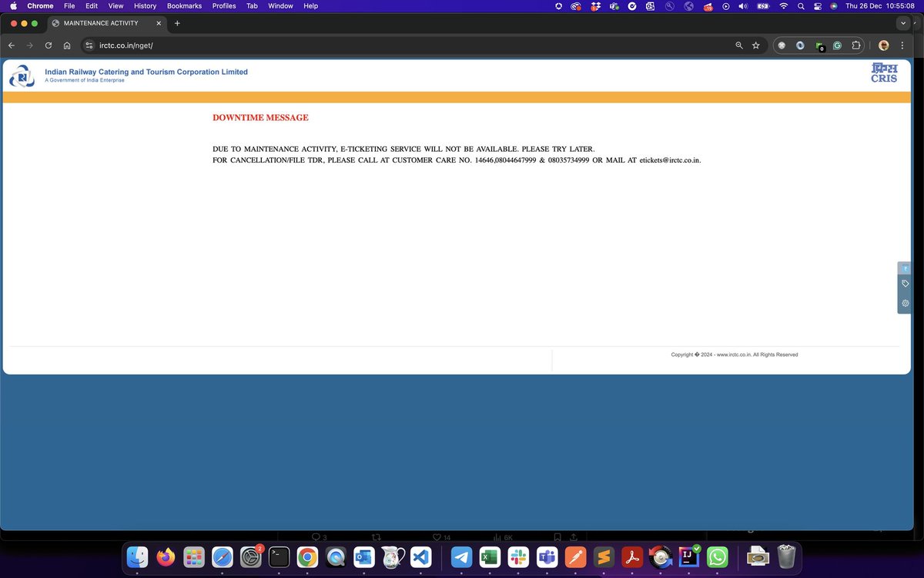Open the Apple menu

point(12,5)
